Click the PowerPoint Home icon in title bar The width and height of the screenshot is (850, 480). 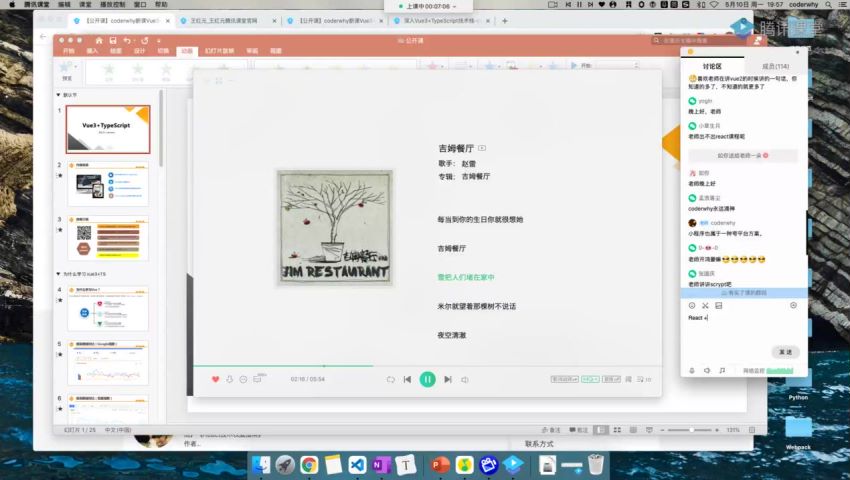(x=99, y=41)
